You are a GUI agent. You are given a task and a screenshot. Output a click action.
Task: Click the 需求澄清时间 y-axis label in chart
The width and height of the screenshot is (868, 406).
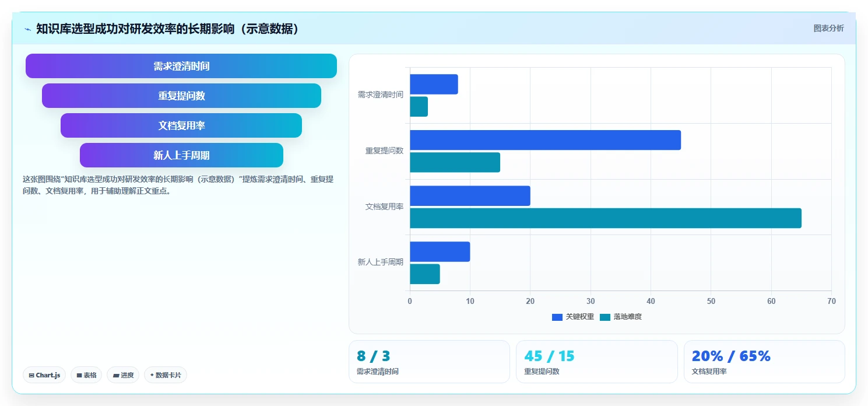click(x=381, y=94)
